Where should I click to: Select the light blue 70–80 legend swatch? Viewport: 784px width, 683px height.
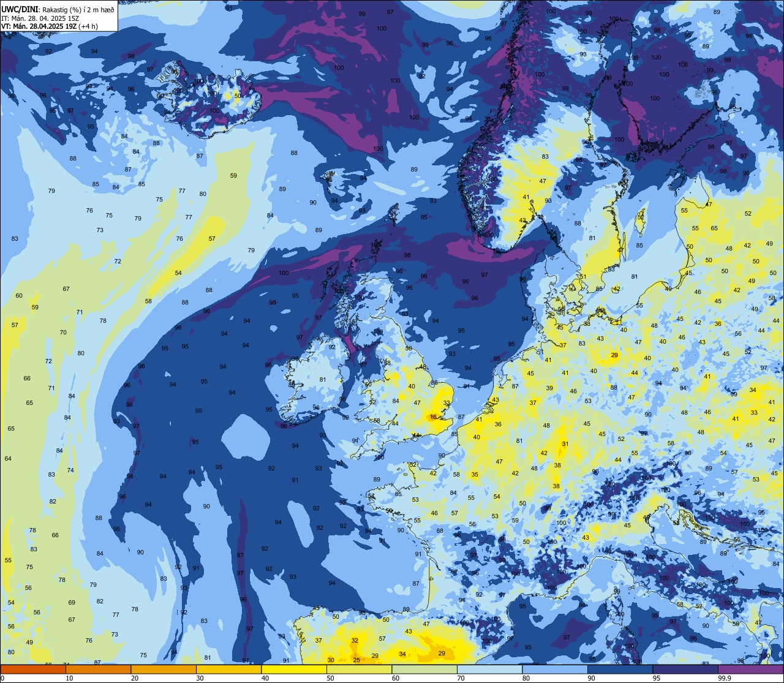pos(489,669)
